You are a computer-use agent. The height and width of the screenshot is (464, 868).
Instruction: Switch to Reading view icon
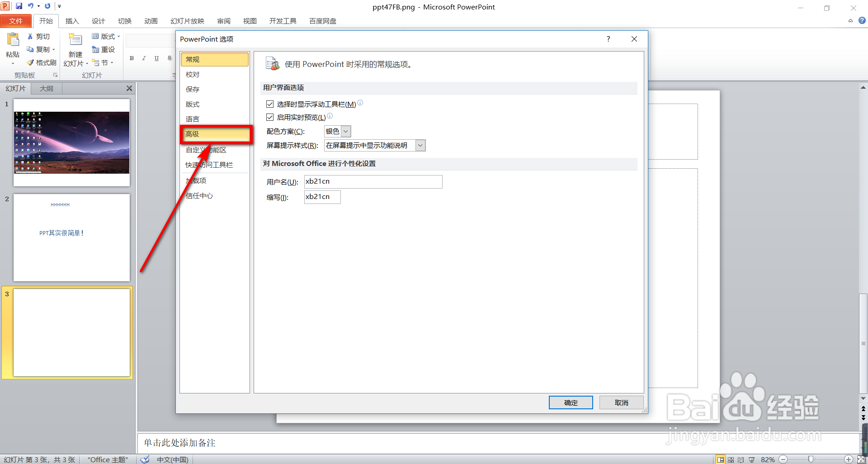[x=741, y=459]
